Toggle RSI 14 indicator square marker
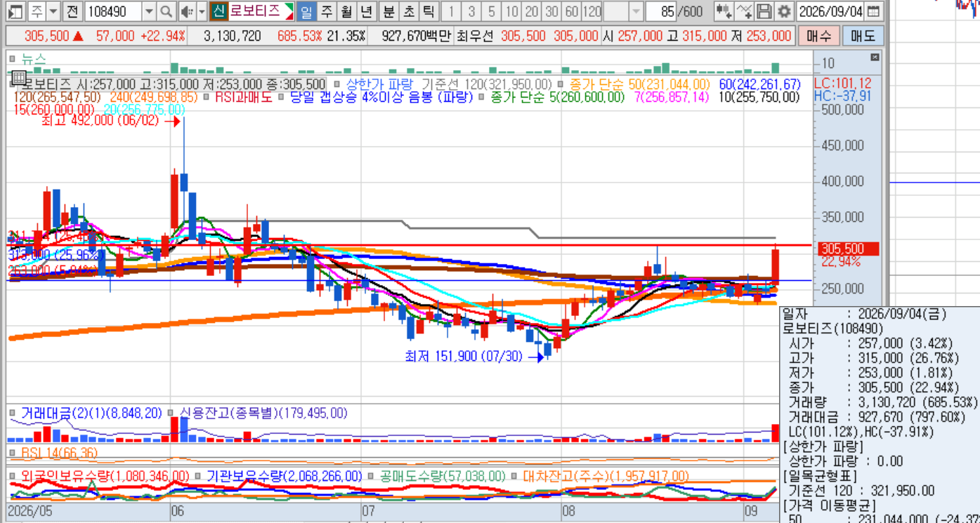The width and height of the screenshot is (980, 523). [13, 453]
